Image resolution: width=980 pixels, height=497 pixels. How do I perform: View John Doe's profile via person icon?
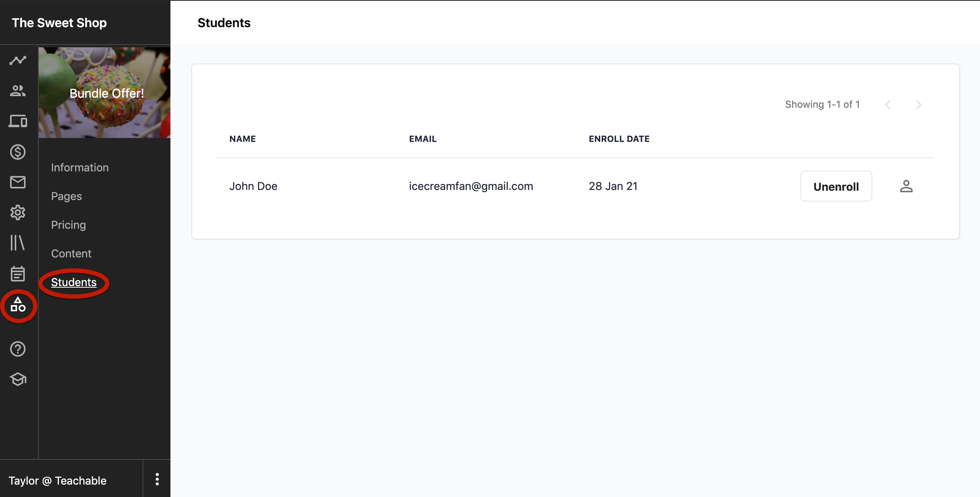coord(906,186)
